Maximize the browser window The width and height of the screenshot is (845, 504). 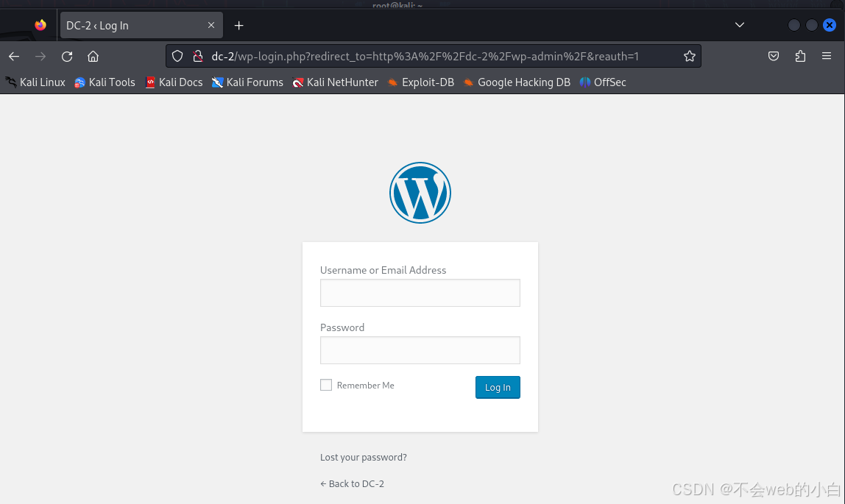coord(812,25)
